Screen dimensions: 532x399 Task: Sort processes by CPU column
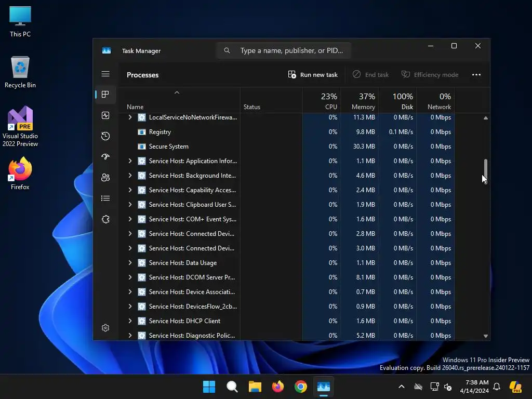[322, 100]
